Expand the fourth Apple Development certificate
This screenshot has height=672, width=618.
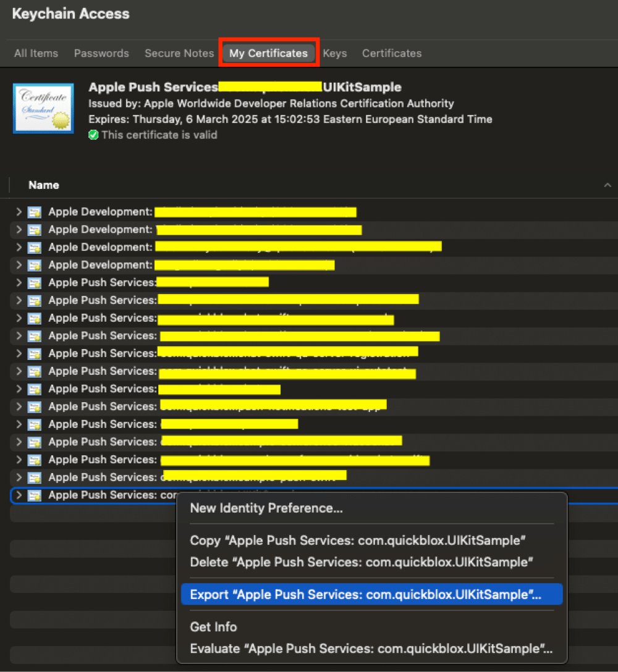(19, 265)
